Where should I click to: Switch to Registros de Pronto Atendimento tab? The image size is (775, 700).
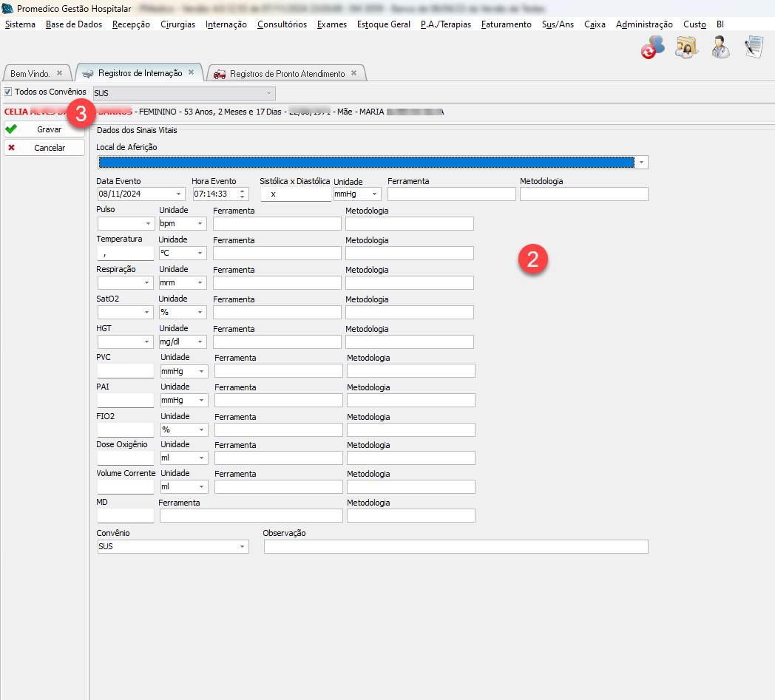[x=287, y=74]
